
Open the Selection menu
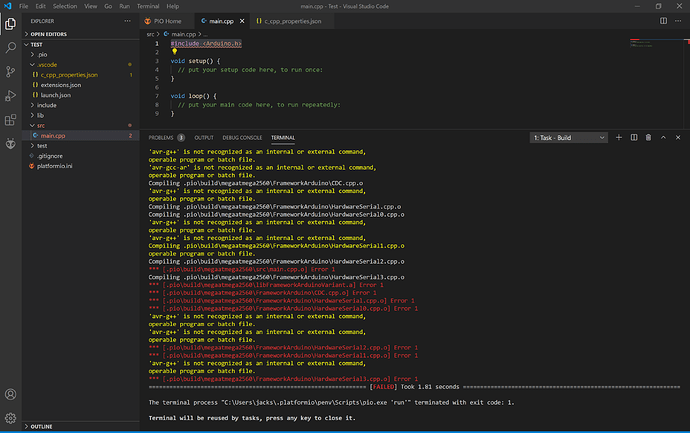65,6
